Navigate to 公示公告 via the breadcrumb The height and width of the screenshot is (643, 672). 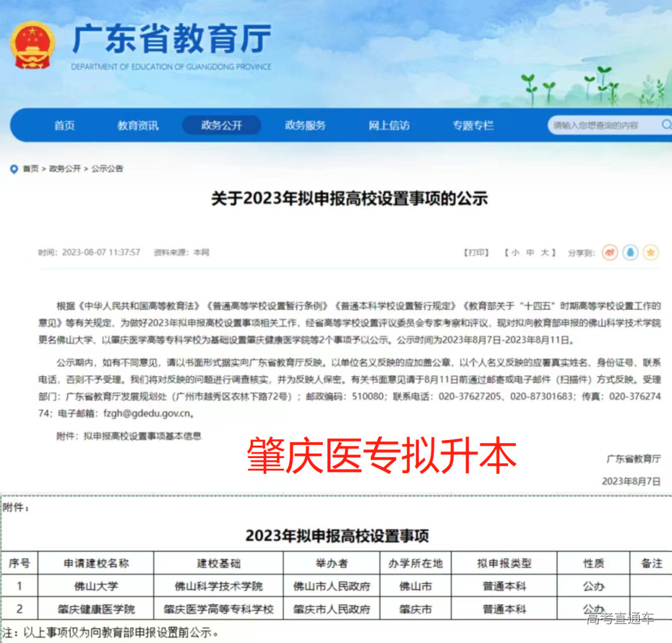point(106,167)
